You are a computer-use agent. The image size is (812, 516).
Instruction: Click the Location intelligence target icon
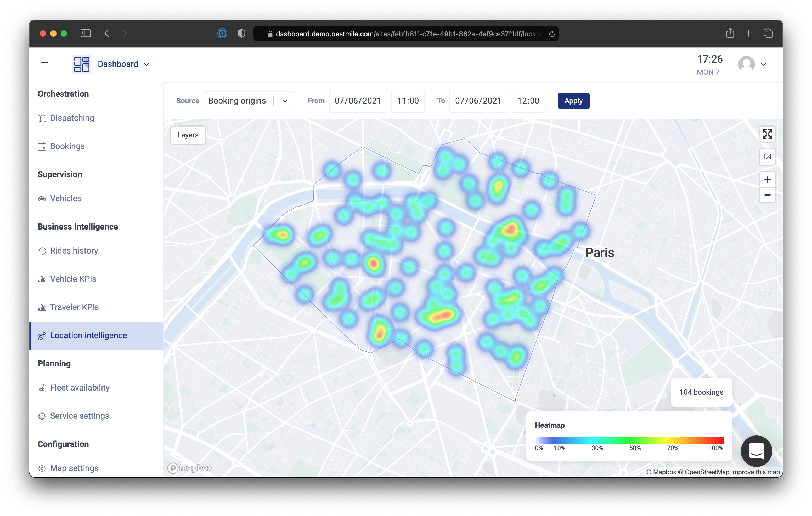coord(42,336)
